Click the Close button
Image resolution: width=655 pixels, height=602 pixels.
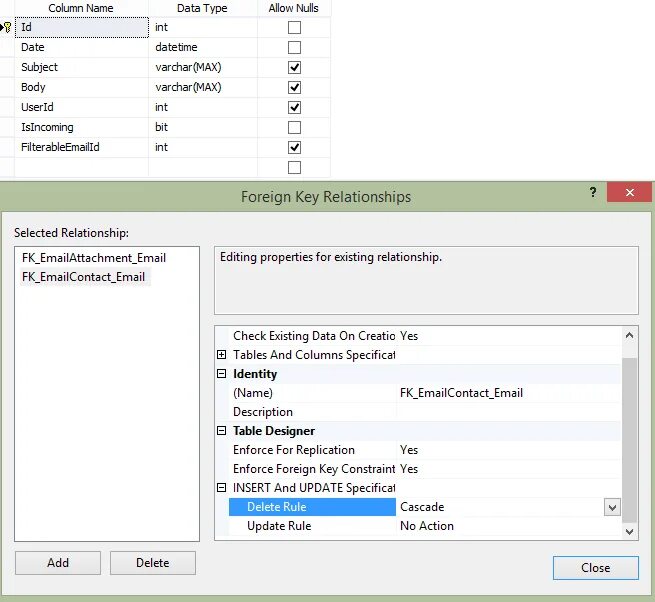(595, 568)
